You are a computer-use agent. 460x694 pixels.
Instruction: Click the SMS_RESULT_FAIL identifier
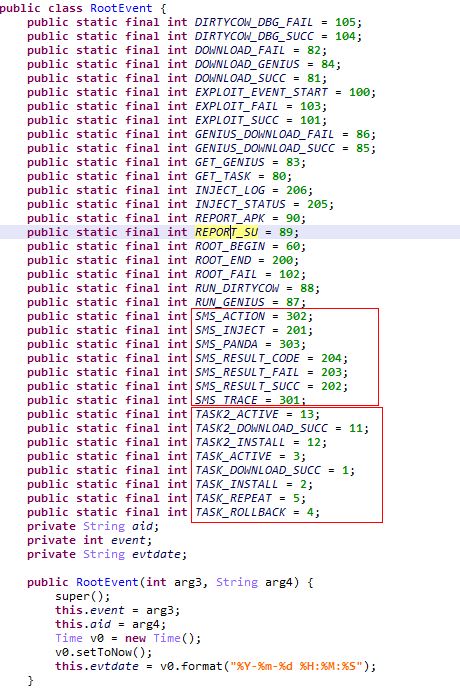pos(247,373)
